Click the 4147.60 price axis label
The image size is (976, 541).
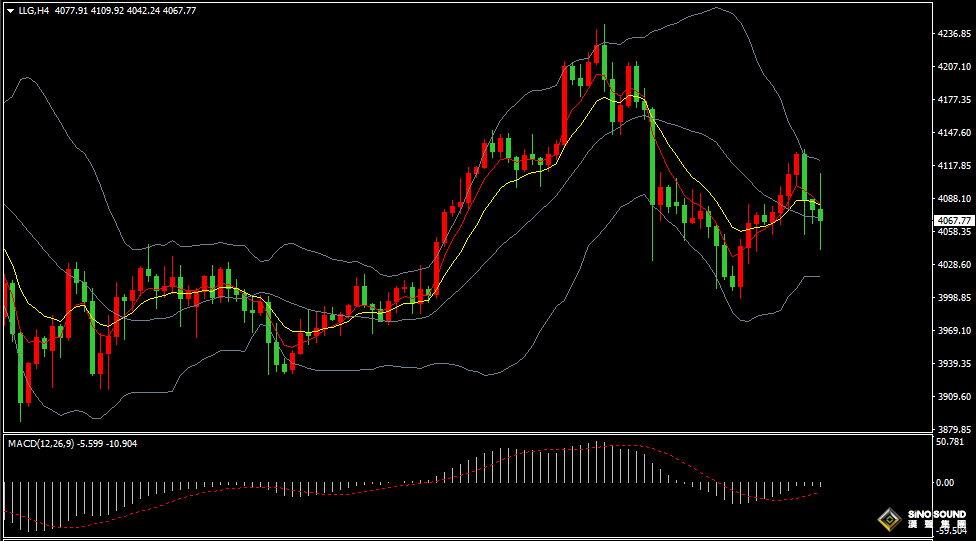(954, 133)
